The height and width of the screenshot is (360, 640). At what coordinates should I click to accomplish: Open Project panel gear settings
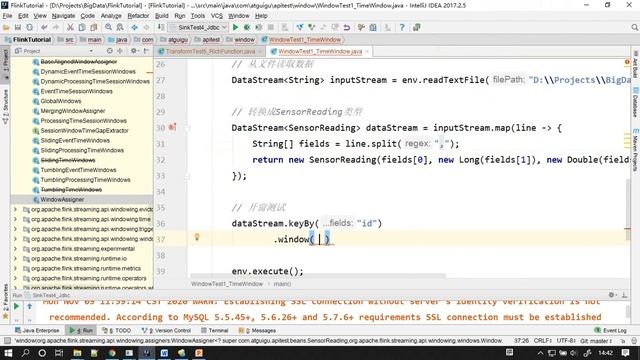click(x=133, y=51)
